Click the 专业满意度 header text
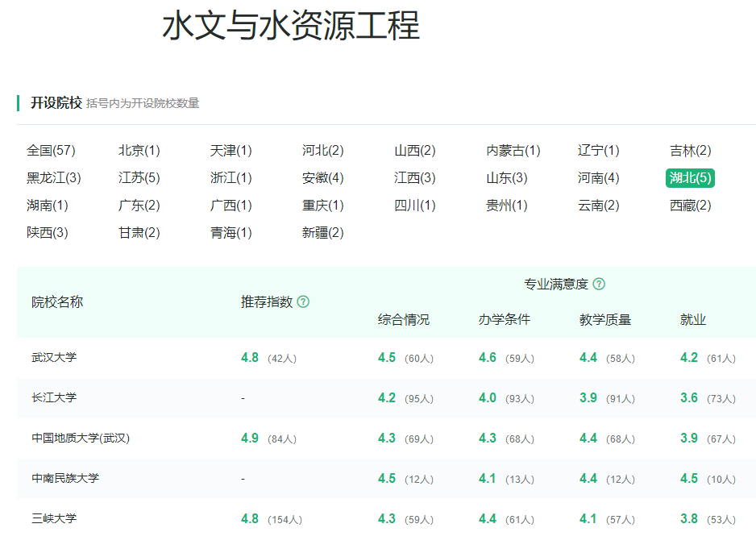 pos(556,284)
